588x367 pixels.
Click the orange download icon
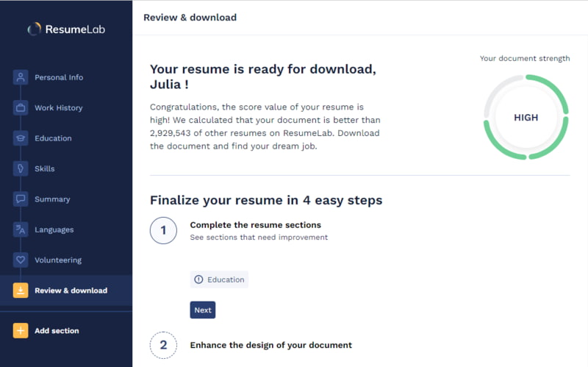[x=21, y=290]
